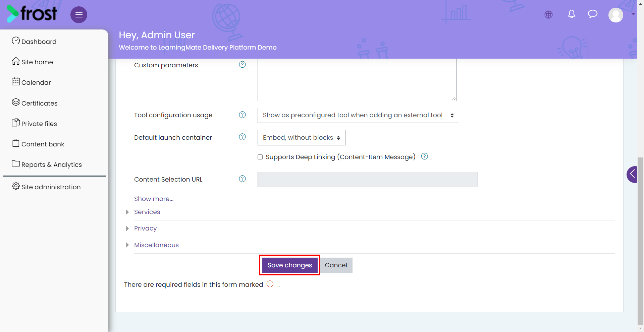Expand the Privacy section
This screenshot has height=332, width=644.
point(145,228)
